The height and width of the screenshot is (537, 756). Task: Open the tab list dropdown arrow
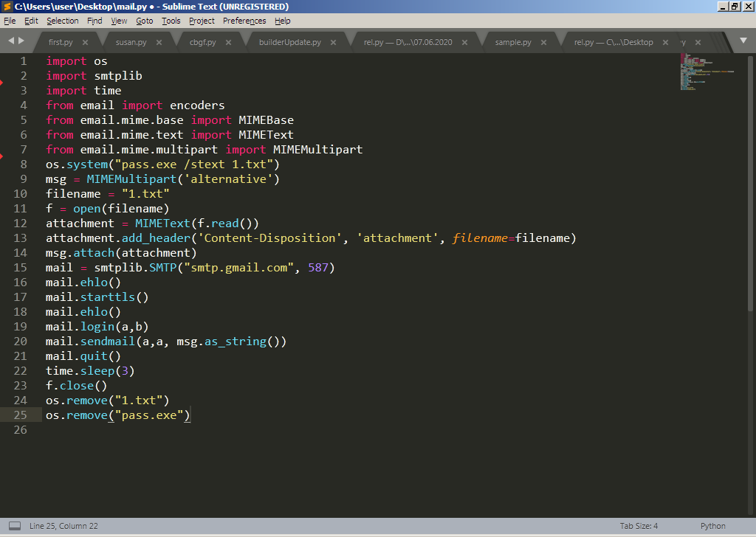click(743, 41)
